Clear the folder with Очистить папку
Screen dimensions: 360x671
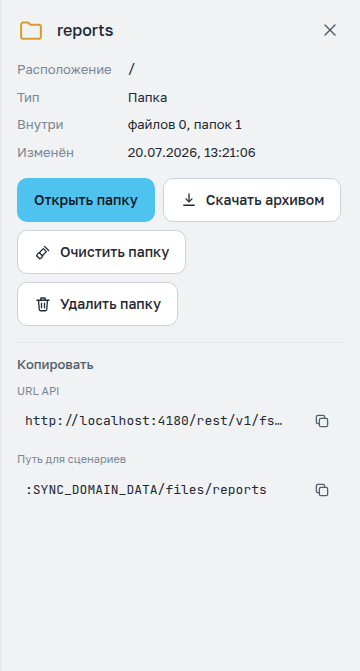101,252
